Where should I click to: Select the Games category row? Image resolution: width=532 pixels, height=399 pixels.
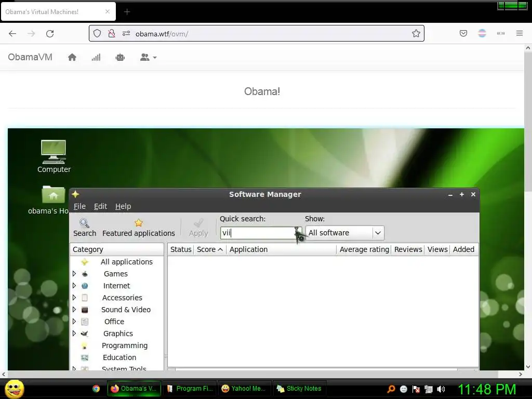pyautogui.click(x=117, y=274)
